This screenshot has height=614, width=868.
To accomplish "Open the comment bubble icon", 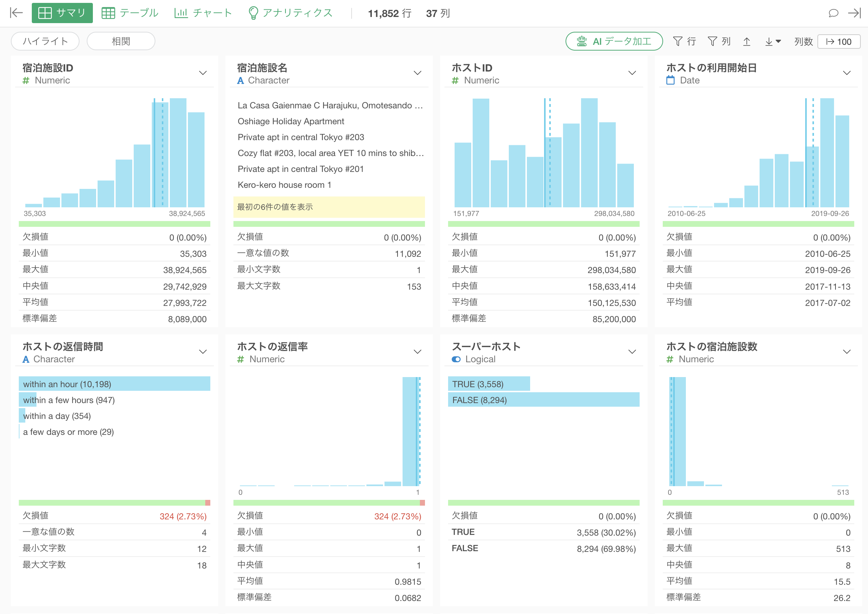I will (833, 13).
